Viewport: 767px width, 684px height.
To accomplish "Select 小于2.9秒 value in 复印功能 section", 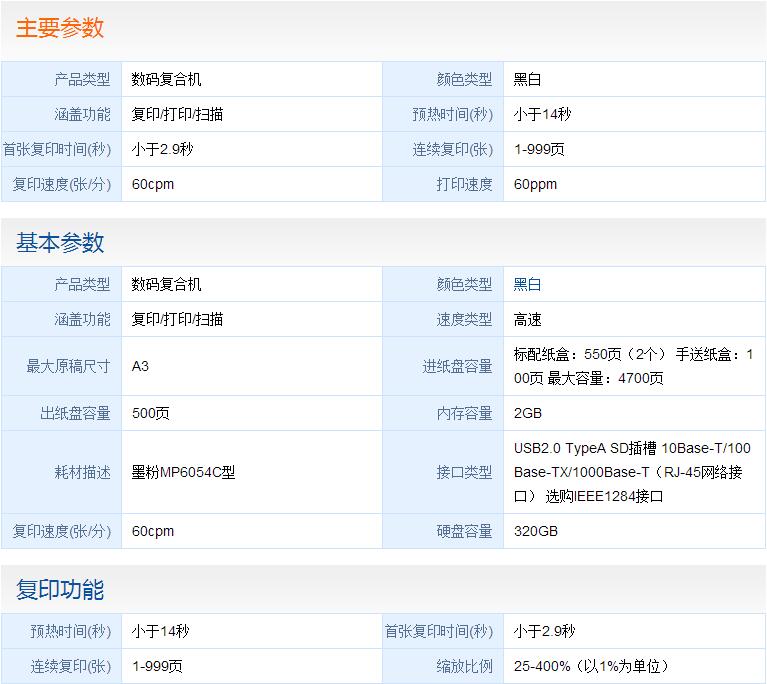I will [544, 631].
